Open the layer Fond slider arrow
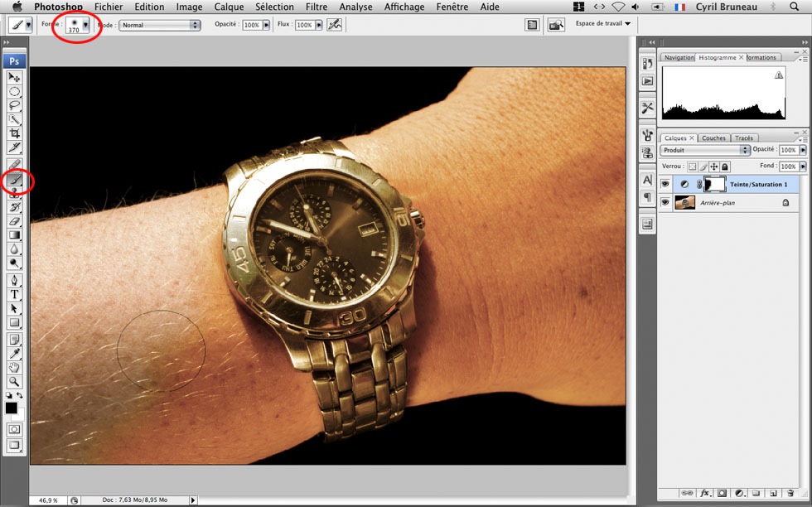 [x=803, y=167]
